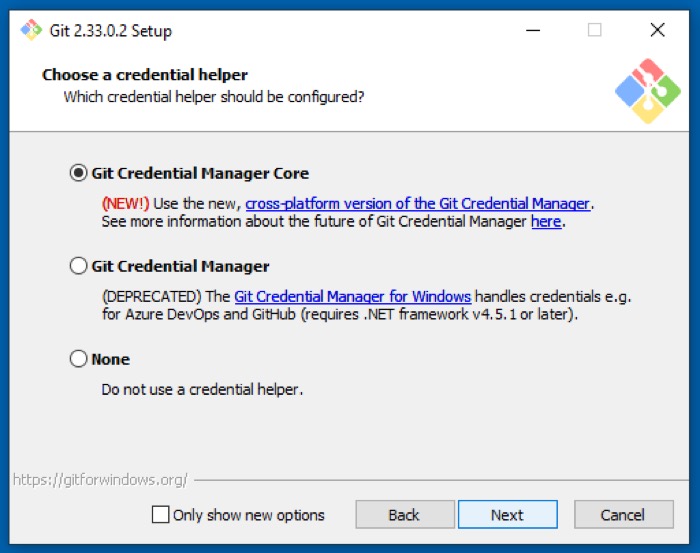
Task: Click the greyed-out maximize window button
Action: 595,30
